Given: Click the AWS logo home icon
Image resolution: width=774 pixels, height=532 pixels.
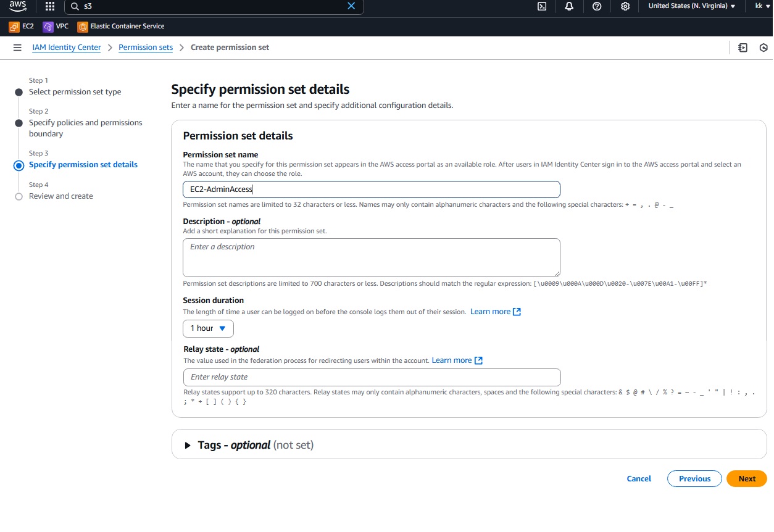Looking at the screenshot, I should click(18, 6).
